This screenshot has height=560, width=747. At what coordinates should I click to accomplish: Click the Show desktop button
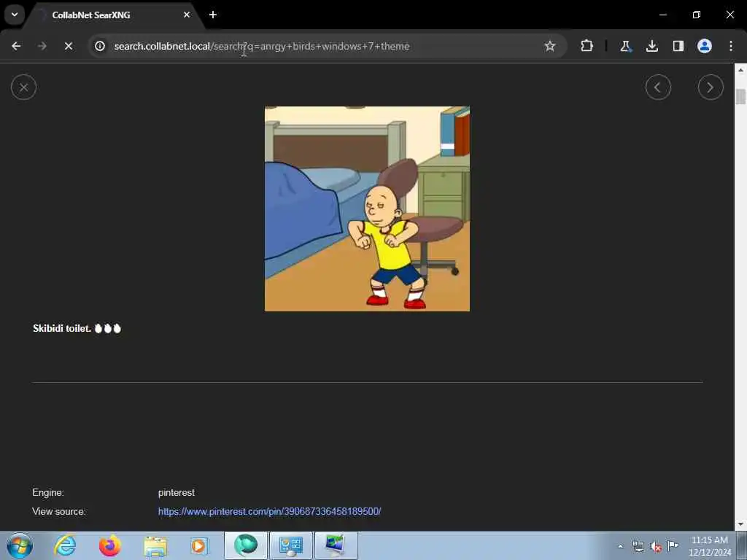742,545
